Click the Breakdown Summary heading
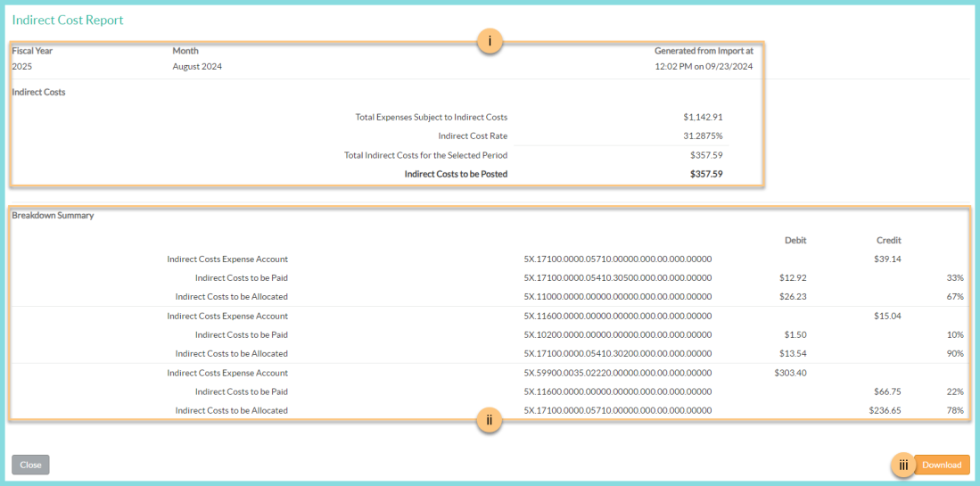This screenshot has width=980, height=486. [53, 215]
